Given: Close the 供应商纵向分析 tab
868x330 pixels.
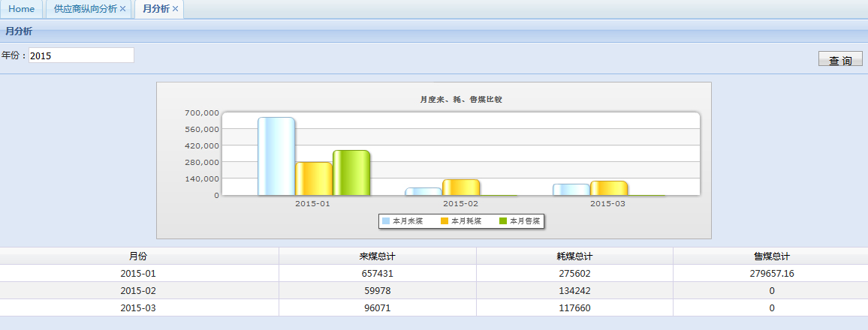Looking at the screenshot, I should [122, 9].
